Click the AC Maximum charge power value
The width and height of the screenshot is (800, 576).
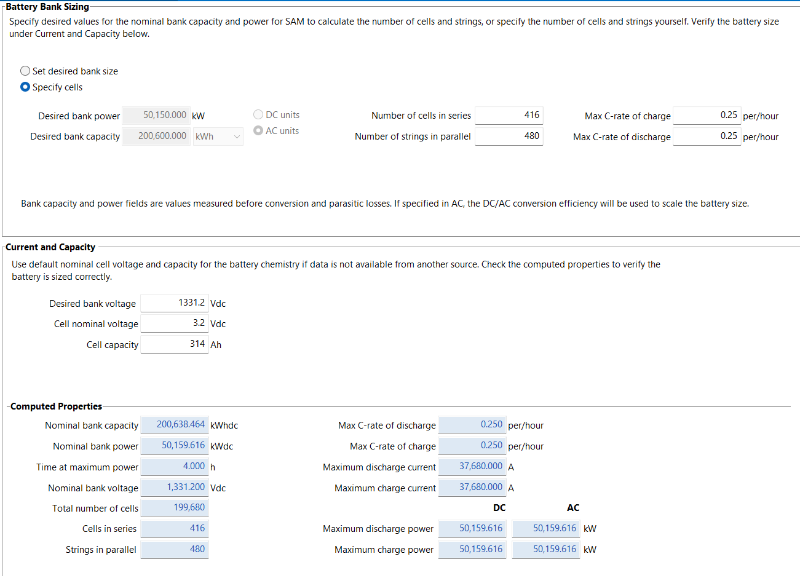pyautogui.click(x=545, y=550)
